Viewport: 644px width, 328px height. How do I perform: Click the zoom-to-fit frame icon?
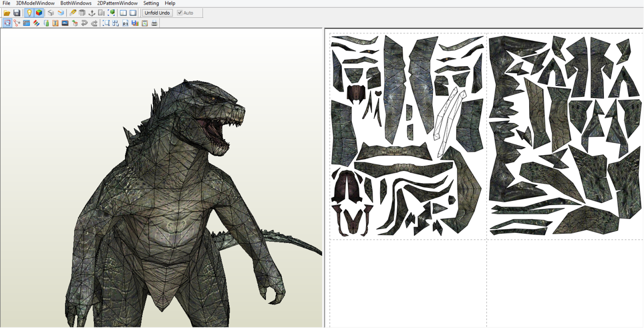[106, 23]
